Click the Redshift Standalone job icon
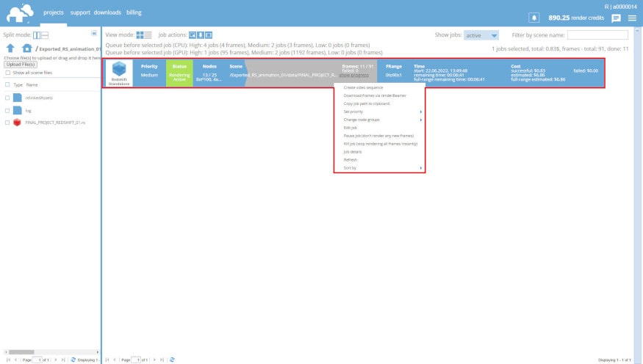This screenshot has width=643, height=364. click(119, 73)
